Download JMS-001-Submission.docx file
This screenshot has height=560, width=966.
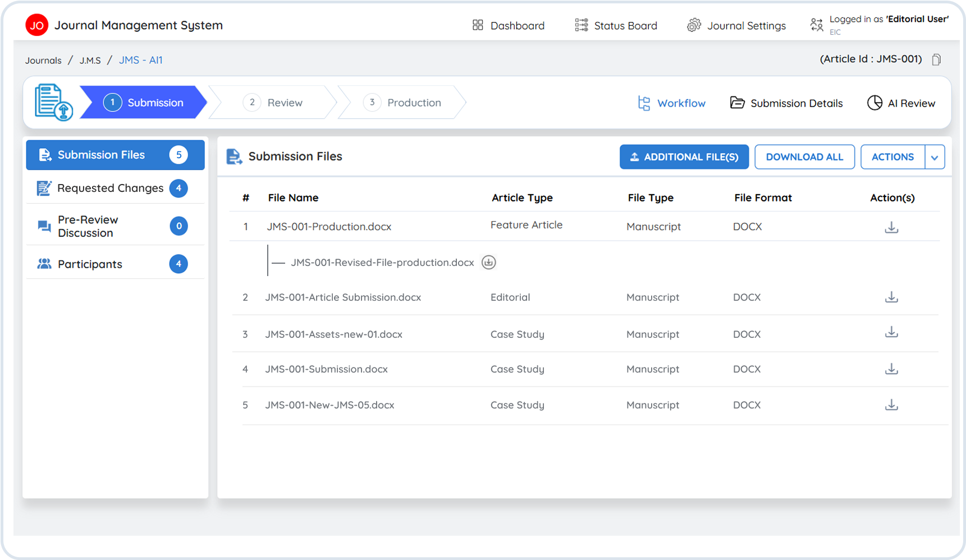891,369
